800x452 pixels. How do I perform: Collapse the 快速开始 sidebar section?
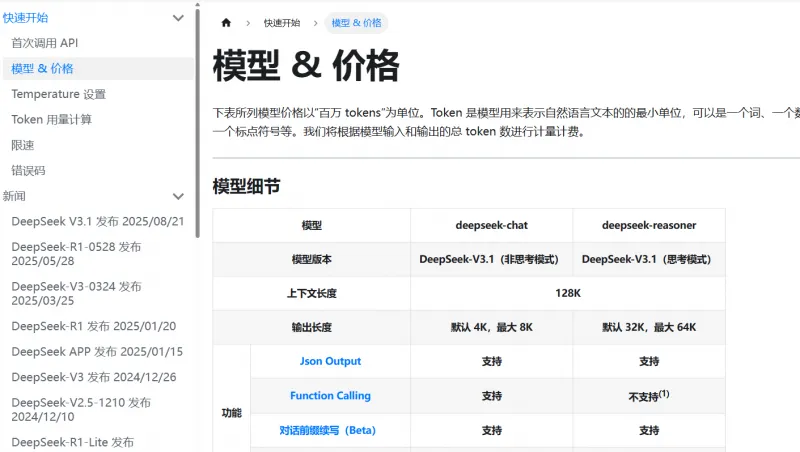tap(178, 18)
